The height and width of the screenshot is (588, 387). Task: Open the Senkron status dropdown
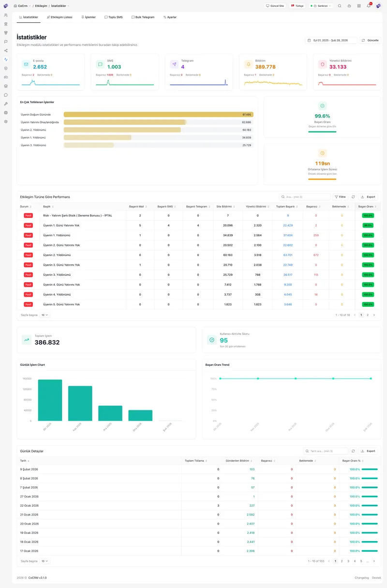321,6
